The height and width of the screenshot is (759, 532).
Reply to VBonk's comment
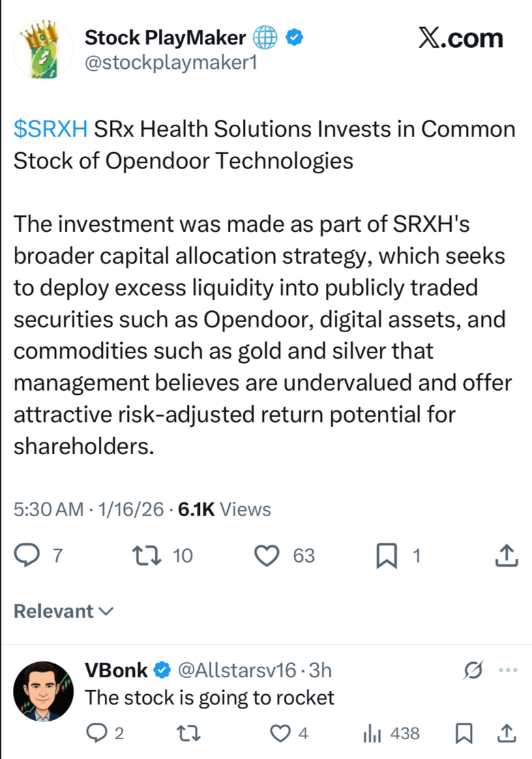(x=96, y=733)
